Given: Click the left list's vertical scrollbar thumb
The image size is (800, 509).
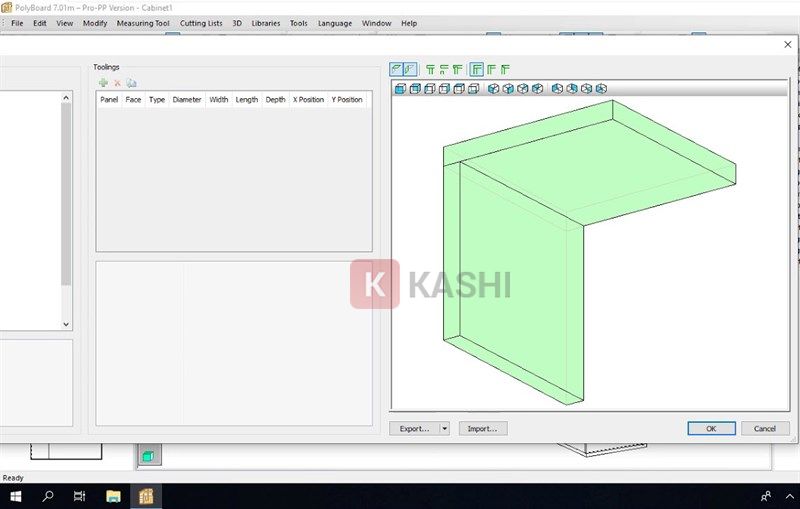Looking at the screenshot, I should 66,194.
